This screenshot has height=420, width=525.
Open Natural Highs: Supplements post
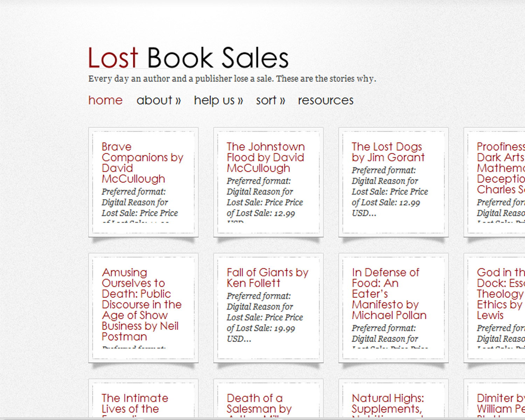(388, 403)
